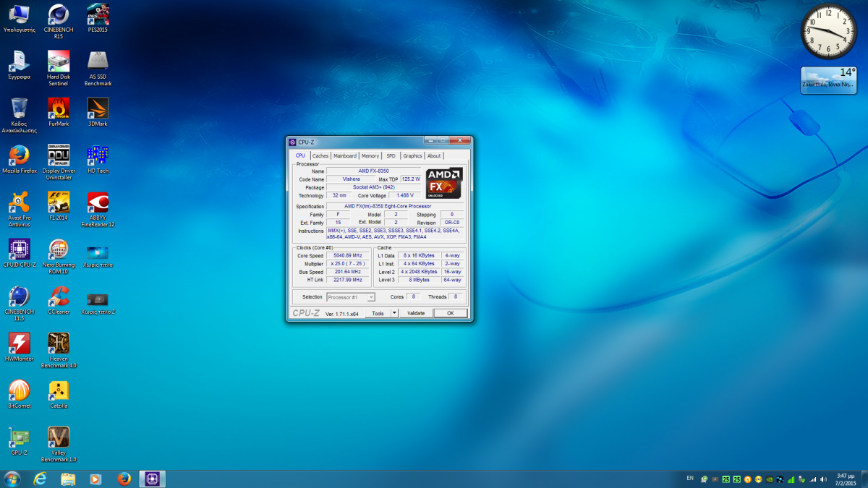
Task: Open CINEBENCH R15 desktop shortcut
Action: coord(59,21)
